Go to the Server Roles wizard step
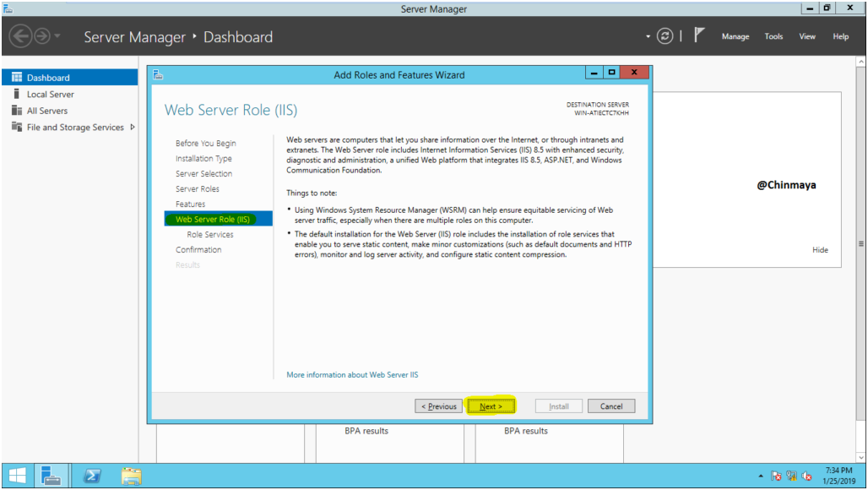The image size is (868, 490). pos(197,188)
